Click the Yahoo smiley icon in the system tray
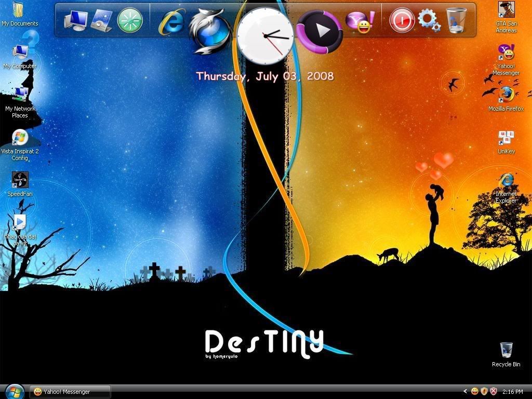The width and height of the screenshot is (532, 399). point(475,392)
